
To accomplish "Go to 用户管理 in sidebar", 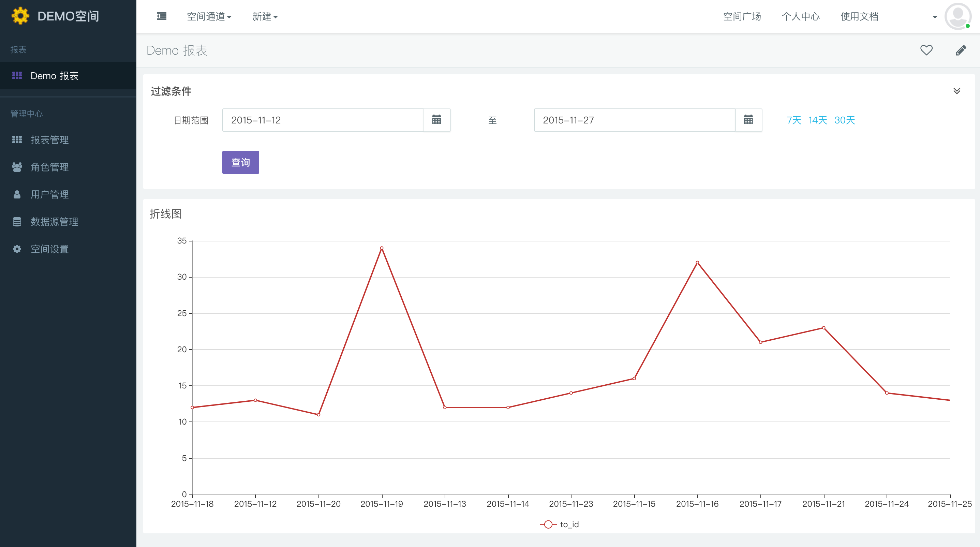I will pos(68,194).
